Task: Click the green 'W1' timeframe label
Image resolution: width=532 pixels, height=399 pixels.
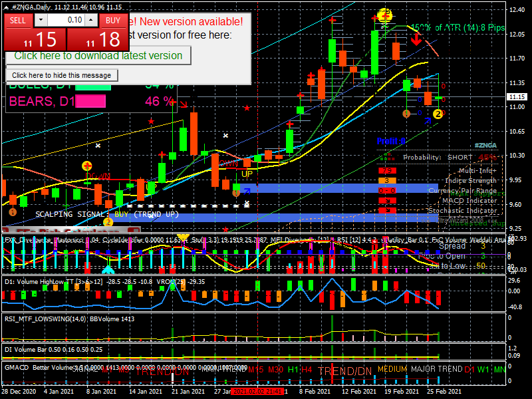Action: pyautogui.click(x=483, y=370)
